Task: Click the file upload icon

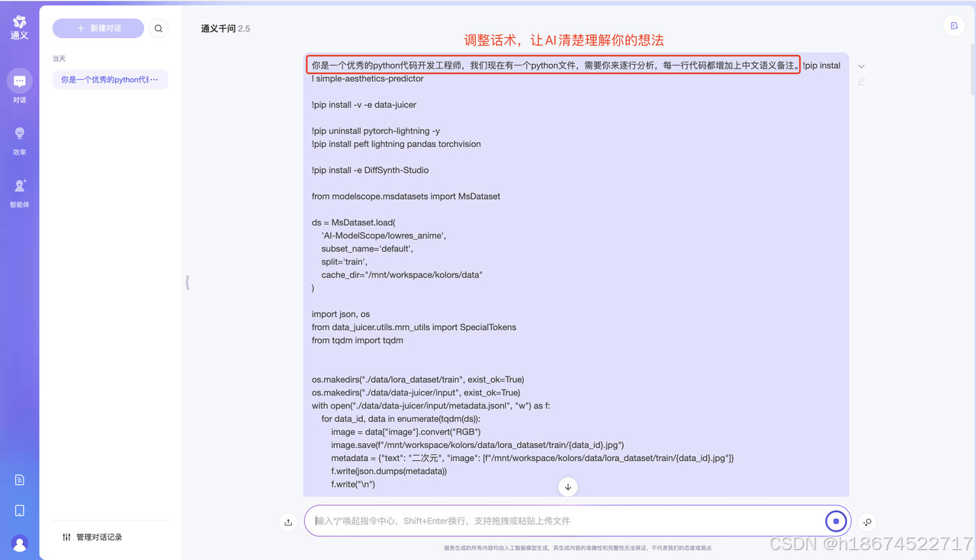Action: coord(288,522)
